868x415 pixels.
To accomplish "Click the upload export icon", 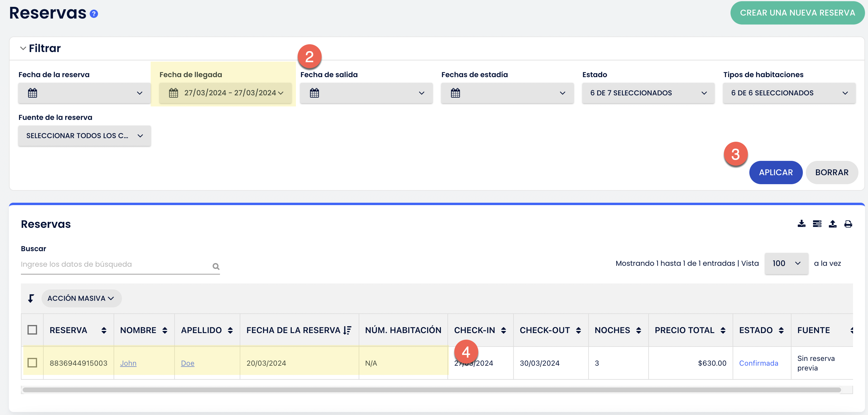I will (x=832, y=224).
